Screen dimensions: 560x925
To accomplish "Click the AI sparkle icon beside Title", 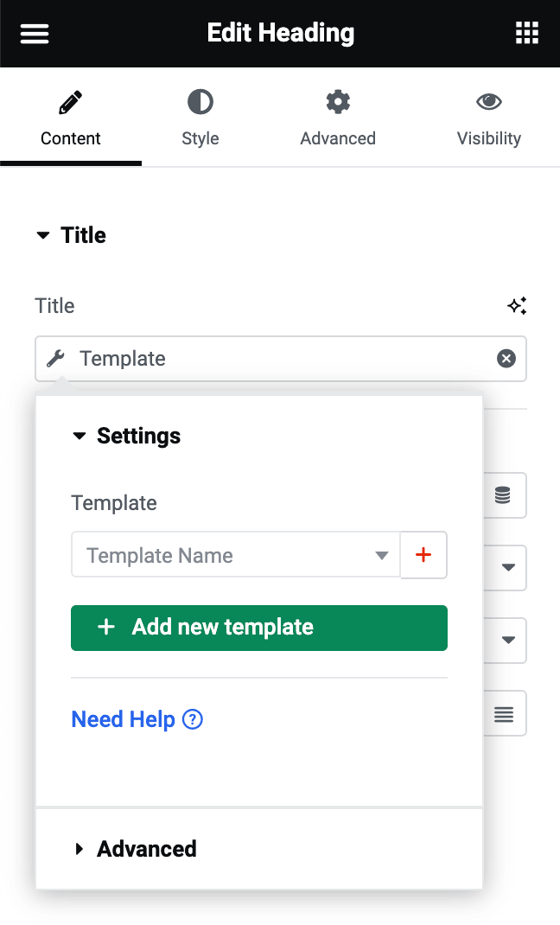I will point(517,305).
